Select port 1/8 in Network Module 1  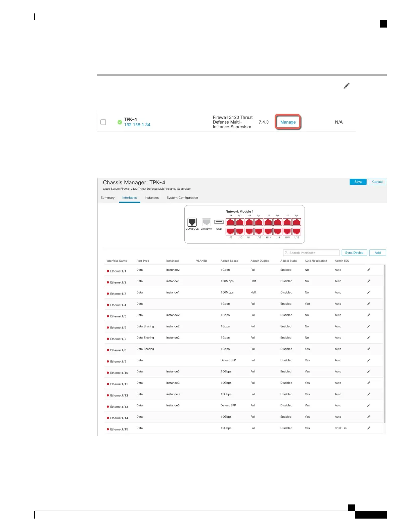(x=296, y=222)
